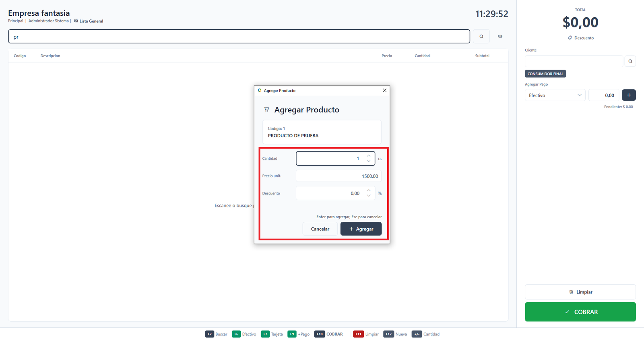Click the Limpiar trash button
Image resolution: width=644 pixels, height=339 pixels.
(x=580, y=292)
